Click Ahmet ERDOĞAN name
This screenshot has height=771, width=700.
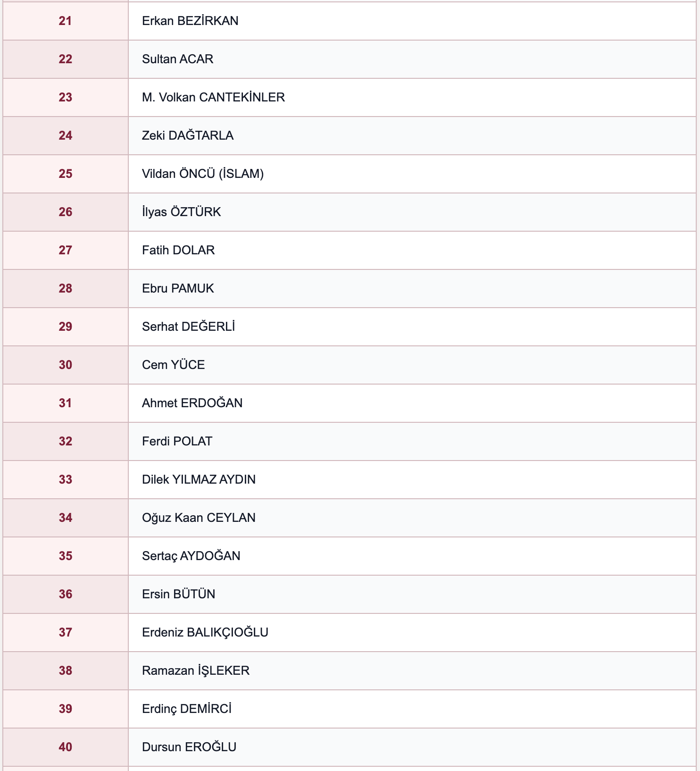click(x=192, y=403)
